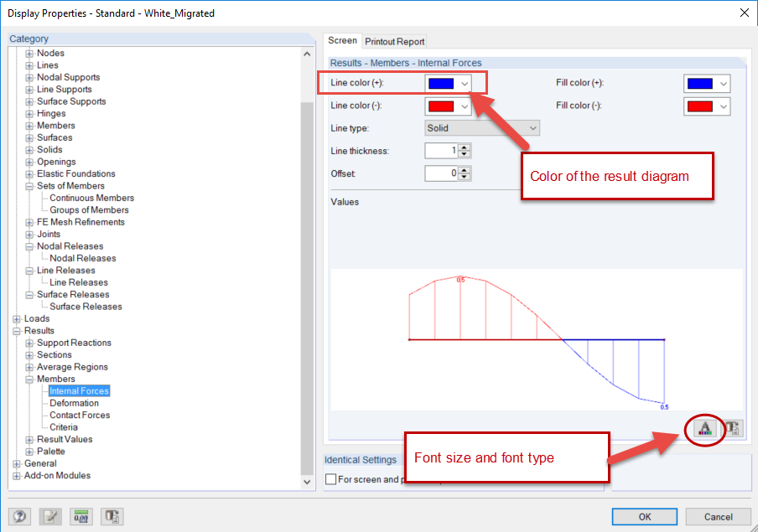Select the Internal Forces tree item under Members
Viewport: 758px width, 532px height.
pyautogui.click(x=79, y=390)
